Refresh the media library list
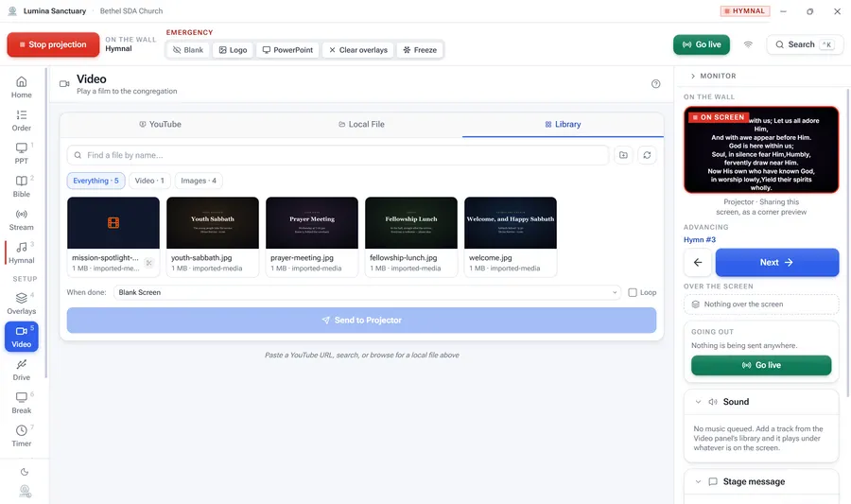Image resolution: width=851 pixels, height=504 pixels. [x=647, y=155]
